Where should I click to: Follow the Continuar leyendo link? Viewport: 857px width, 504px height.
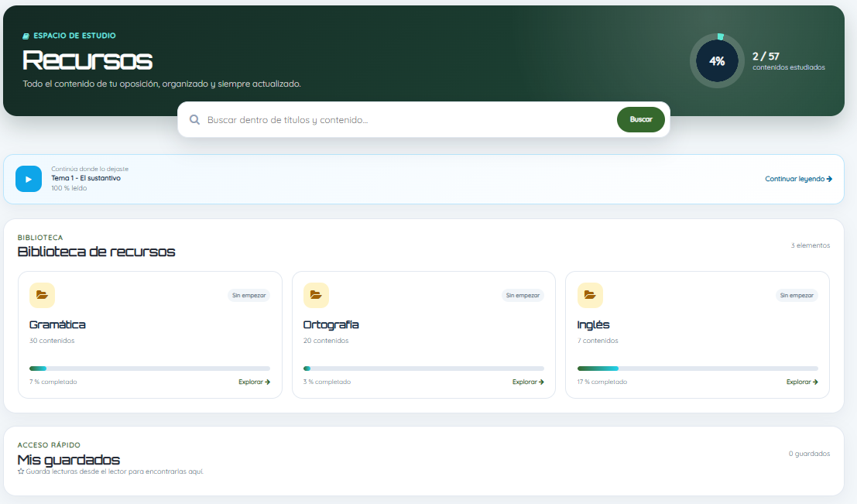tap(798, 179)
